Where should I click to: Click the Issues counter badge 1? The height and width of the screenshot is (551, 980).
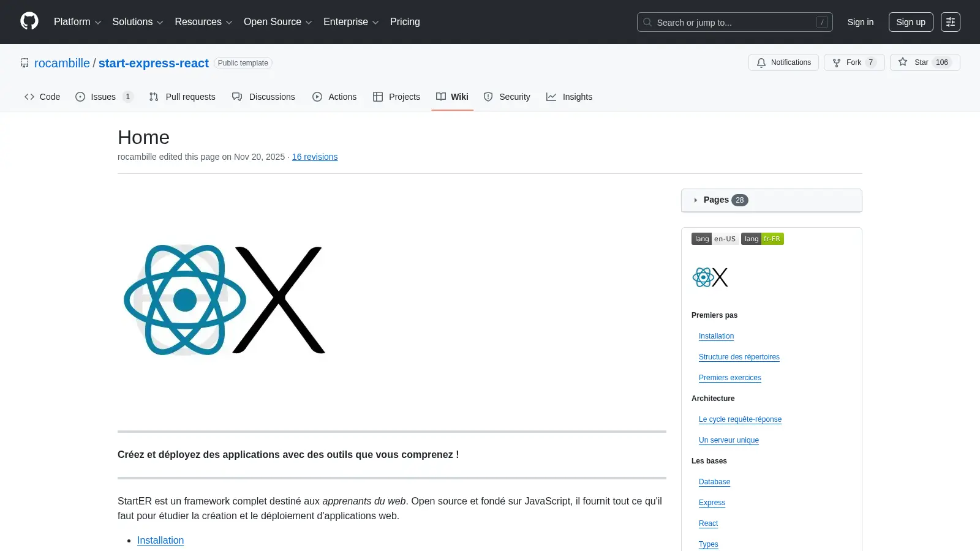pyautogui.click(x=127, y=97)
